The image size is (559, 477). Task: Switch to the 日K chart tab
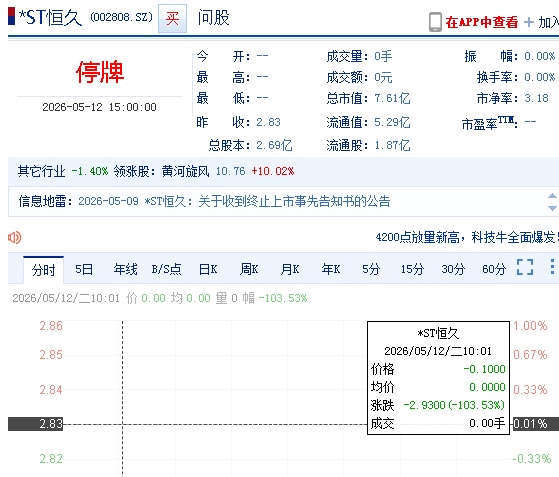point(208,269)
